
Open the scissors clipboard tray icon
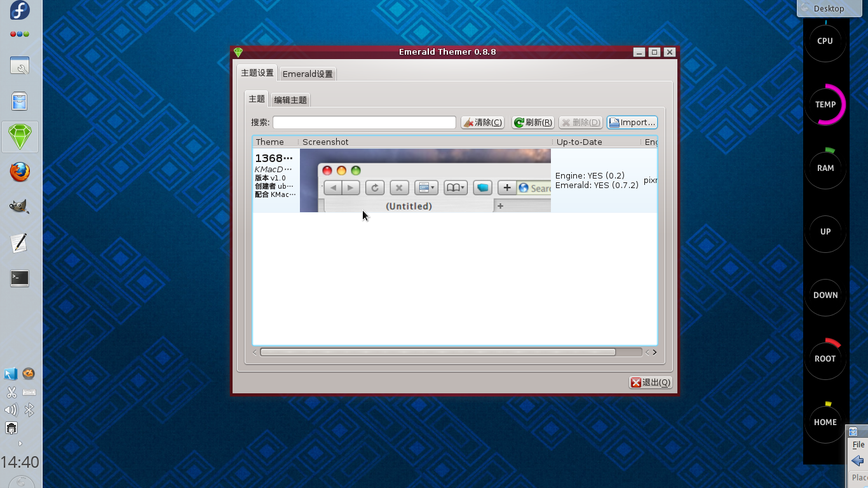pyautogui.click(x=11, y=392)
